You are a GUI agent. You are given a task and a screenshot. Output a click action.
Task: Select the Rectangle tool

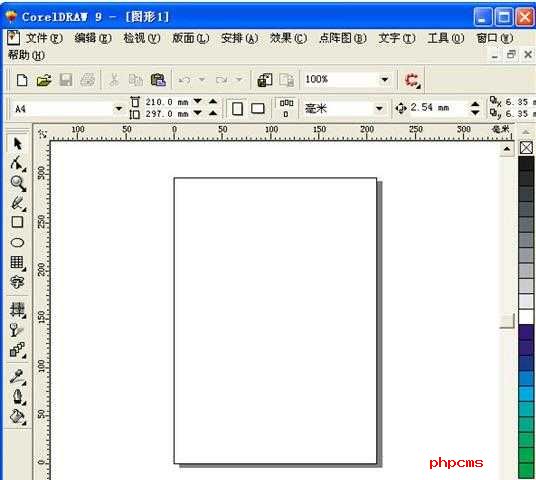tap(17, 222)
